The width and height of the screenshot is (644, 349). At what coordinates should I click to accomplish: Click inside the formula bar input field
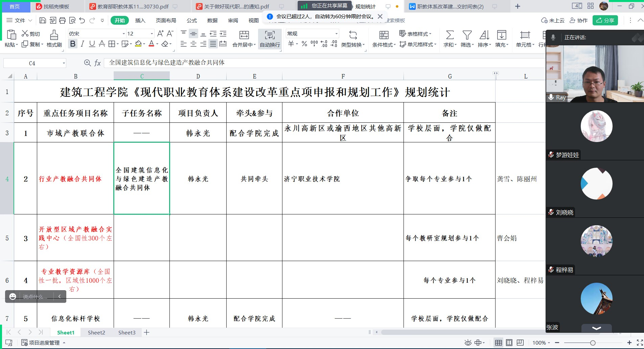(237, 63)
